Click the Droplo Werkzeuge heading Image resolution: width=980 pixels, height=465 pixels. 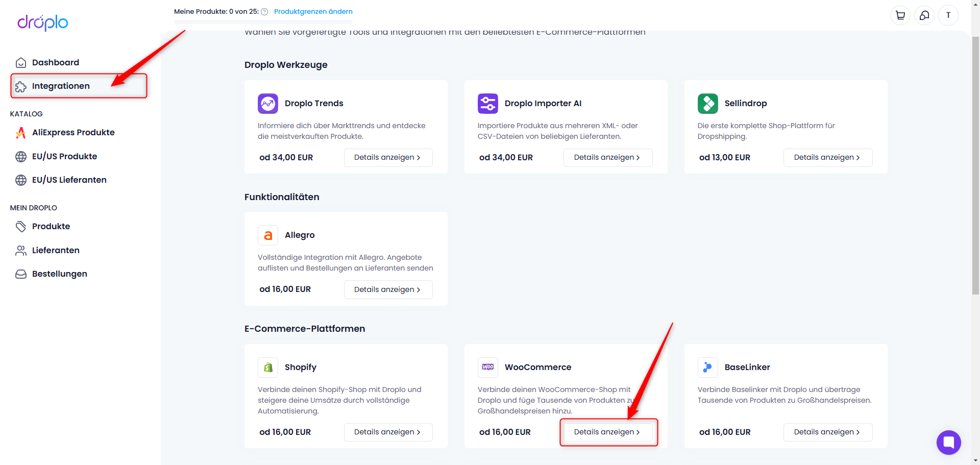point(286,65)
